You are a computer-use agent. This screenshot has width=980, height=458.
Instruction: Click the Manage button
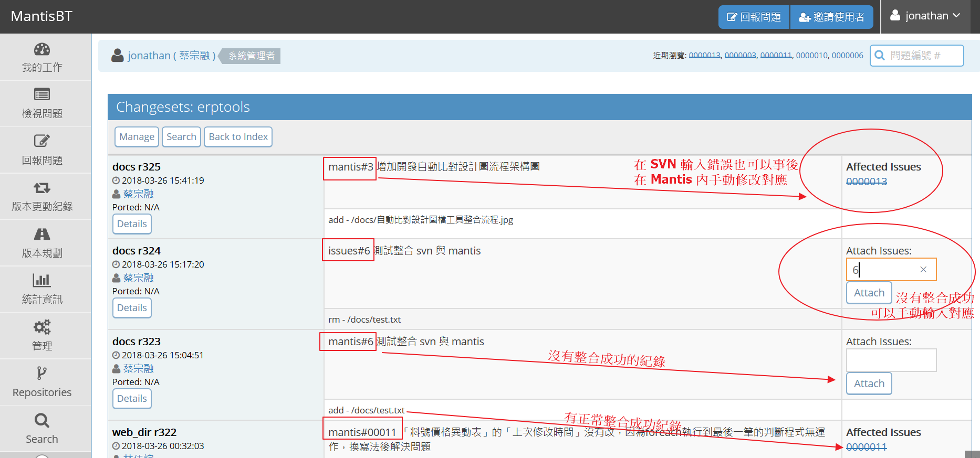(137, 137)
